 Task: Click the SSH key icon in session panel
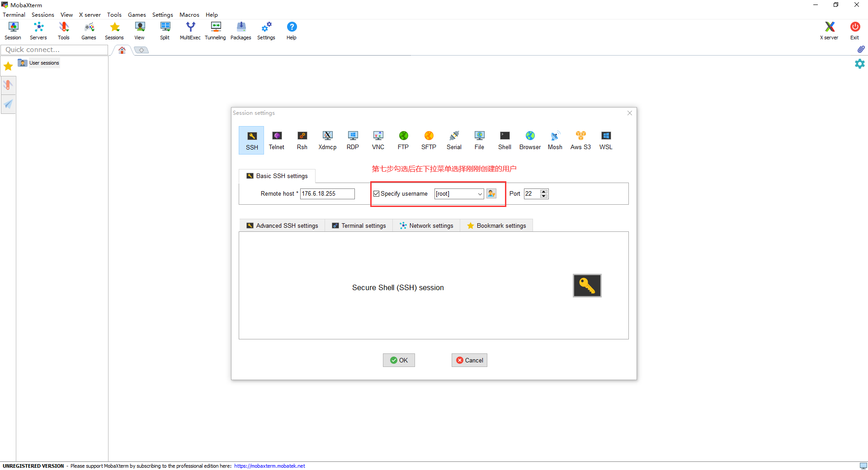(587, 286)
